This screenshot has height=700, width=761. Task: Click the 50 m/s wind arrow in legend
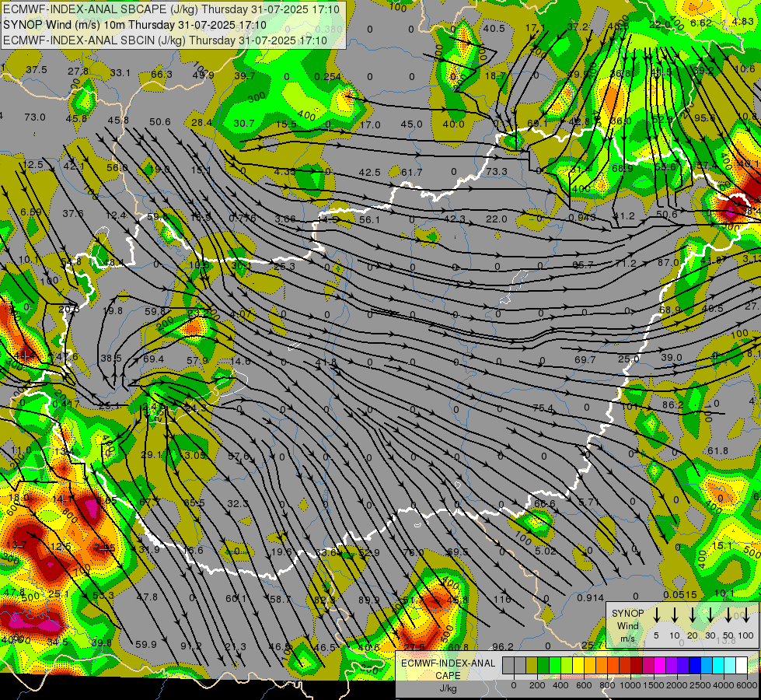point(728,615)
